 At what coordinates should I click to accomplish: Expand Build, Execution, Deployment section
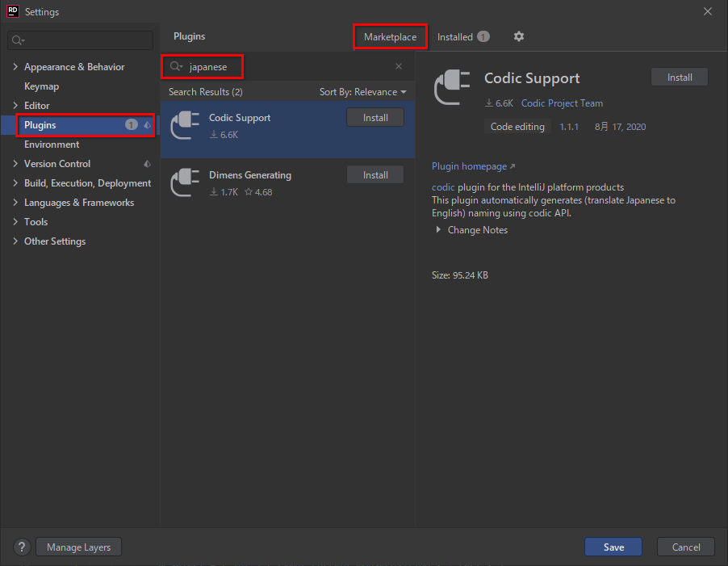click(15, 183)
